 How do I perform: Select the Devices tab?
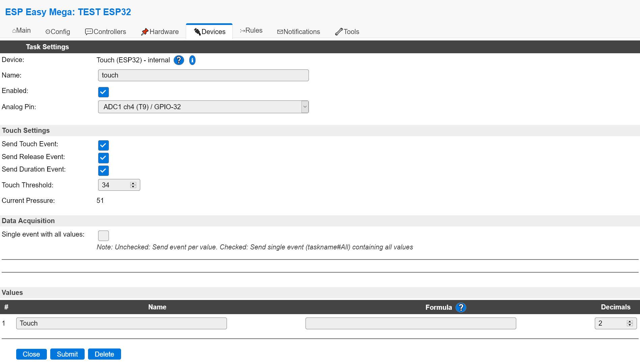(209, 32)
